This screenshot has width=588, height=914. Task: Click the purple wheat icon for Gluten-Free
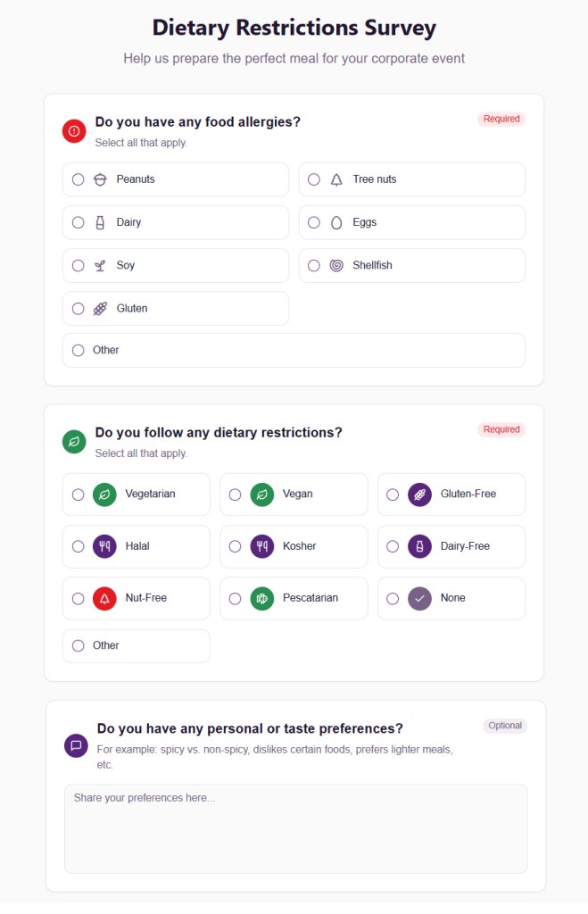[x=419, y=494]
